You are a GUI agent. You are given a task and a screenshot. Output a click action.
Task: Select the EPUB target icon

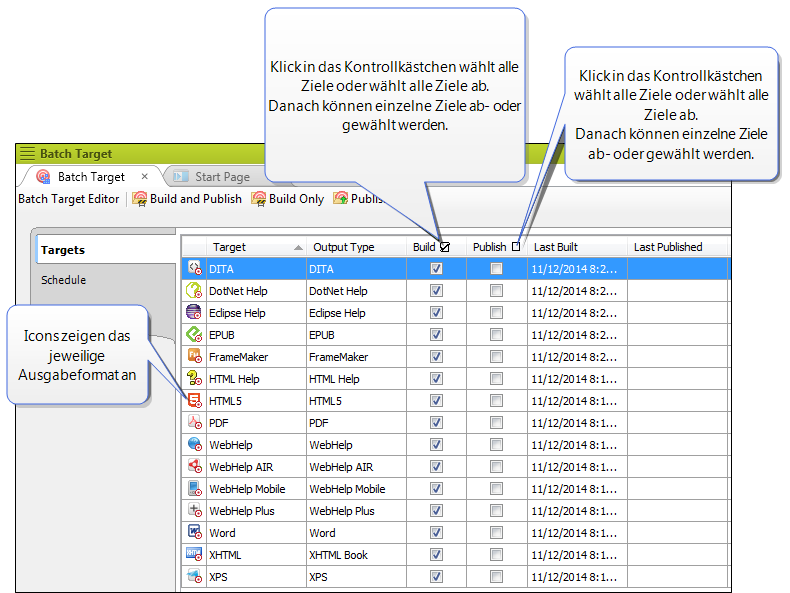tap(194, 334)
